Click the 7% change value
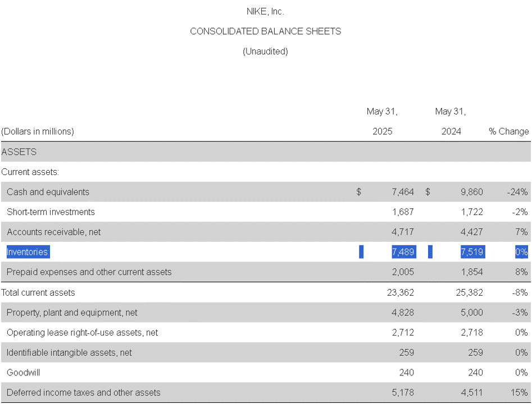532x404 pixels. (x=521, y=232)
